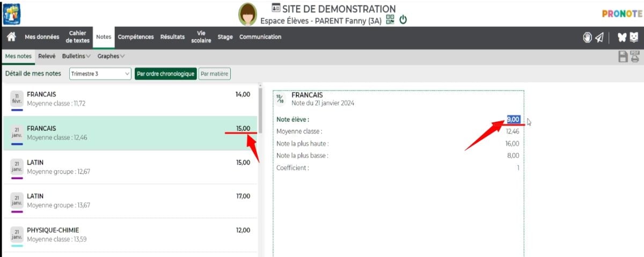Switch to the Par matière view

pyautogui.click(x=214, y=74)
